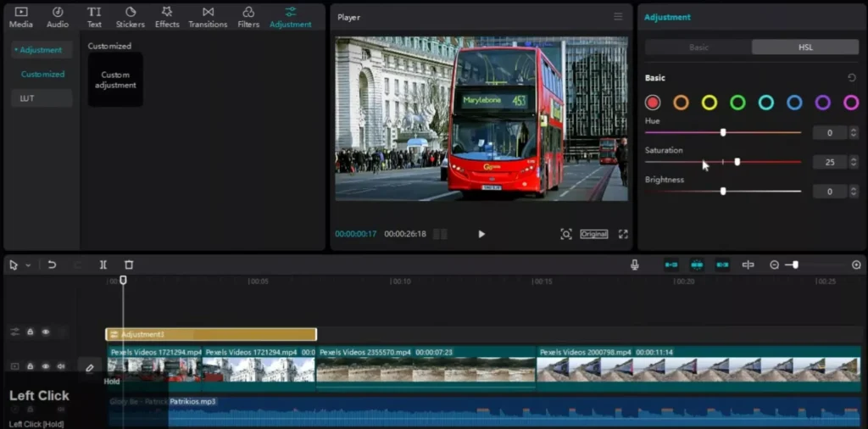Select the Adjustment tab in top toolbar

[291, 18]
